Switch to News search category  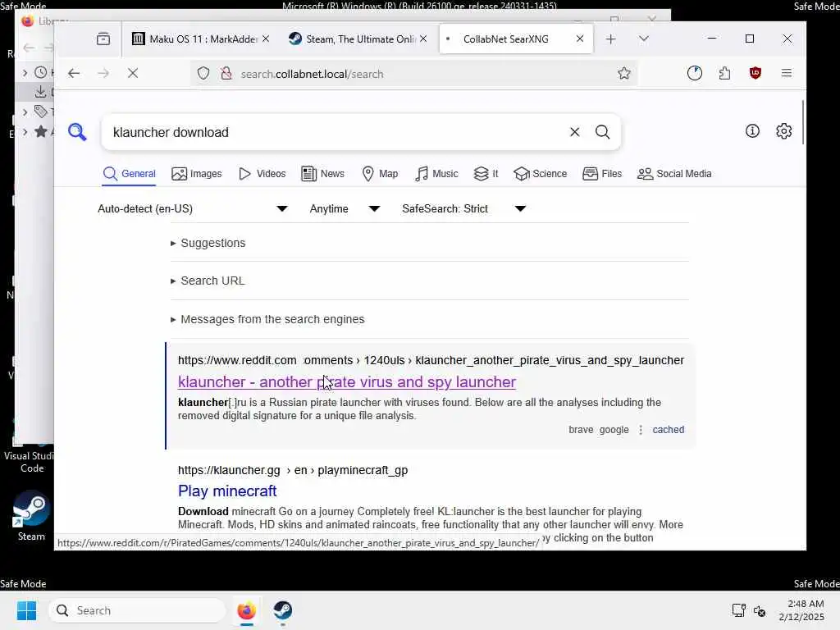tap(323, 174)
